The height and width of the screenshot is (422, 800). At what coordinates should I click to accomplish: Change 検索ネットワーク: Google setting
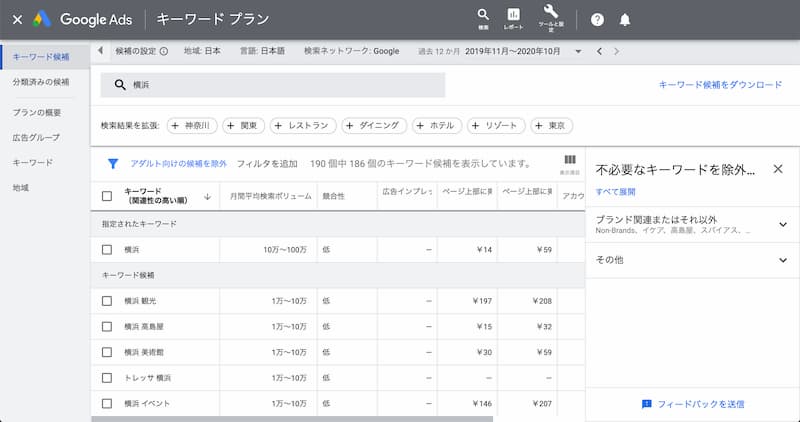pyautogui.click(x=352, y=51)
